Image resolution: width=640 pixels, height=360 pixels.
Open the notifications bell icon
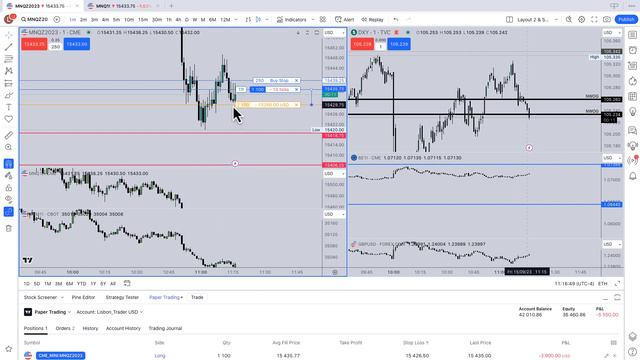pyautogui.click(x=632, y=176)
